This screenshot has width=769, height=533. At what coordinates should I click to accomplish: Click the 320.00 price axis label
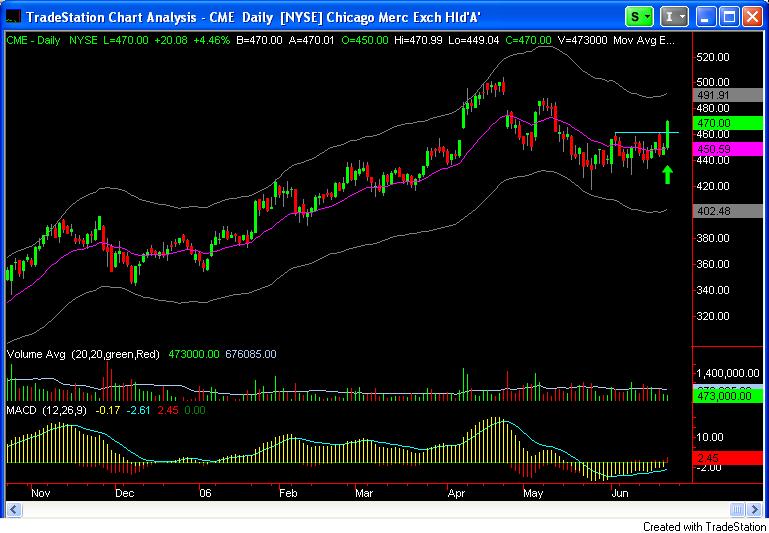713,316
